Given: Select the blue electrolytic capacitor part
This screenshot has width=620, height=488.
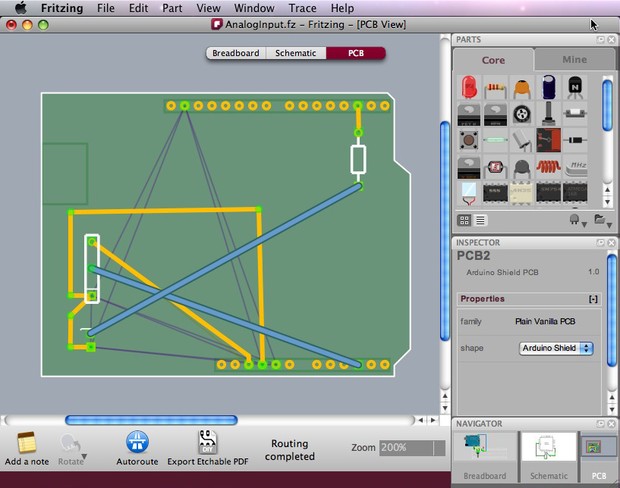Looking at the screenshot, I should (x=549, y=88).
